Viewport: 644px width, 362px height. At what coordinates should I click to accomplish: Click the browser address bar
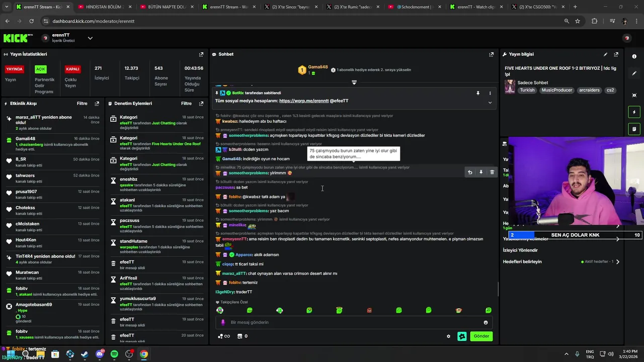click(x=302, y=21)
